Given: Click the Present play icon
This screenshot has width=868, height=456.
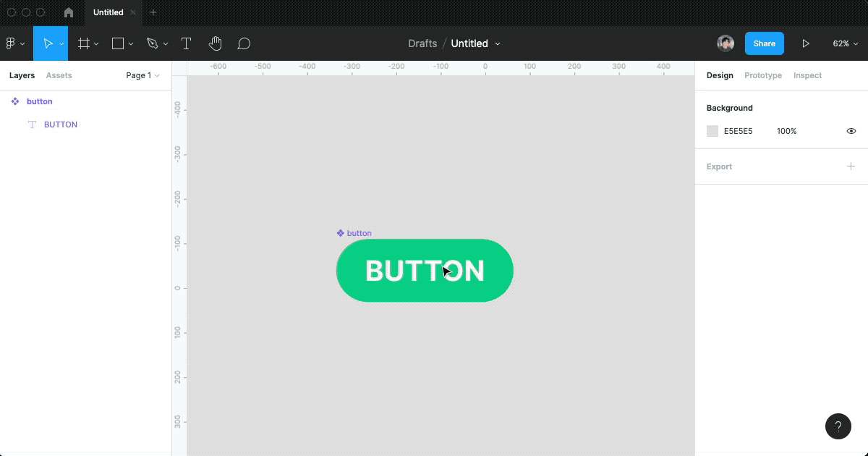Looking at the screenshot, I should (x=805, y=43).
